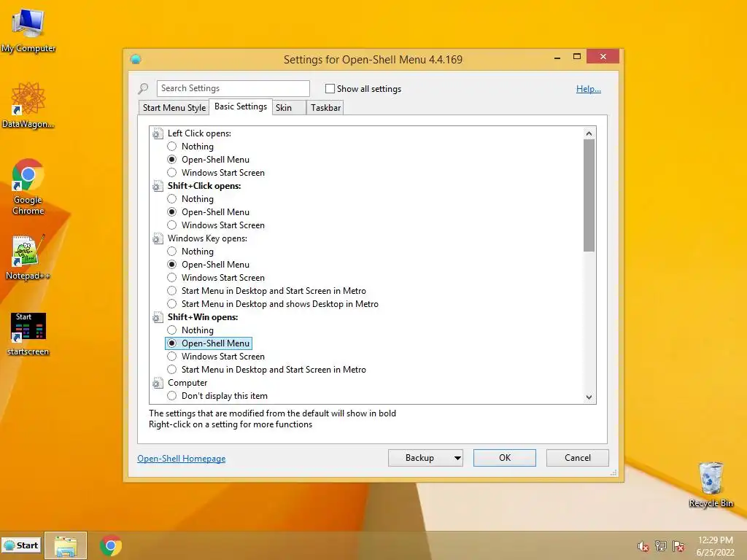This screenshot has height=560, width=747.
Task: Click the Left Click opens label
Action: point(199,133)
